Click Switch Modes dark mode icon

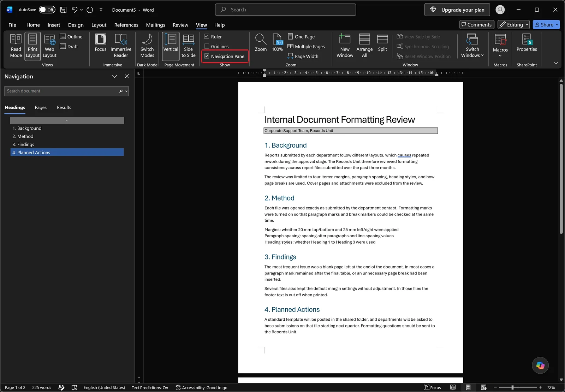coord(147,46)
